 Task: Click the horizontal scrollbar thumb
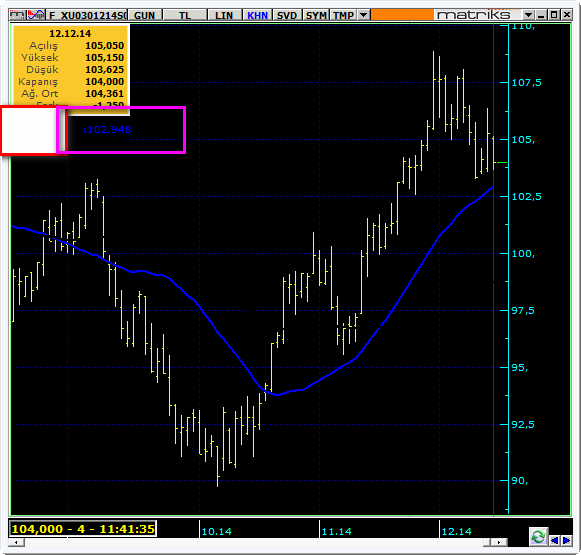coord(487,542)
